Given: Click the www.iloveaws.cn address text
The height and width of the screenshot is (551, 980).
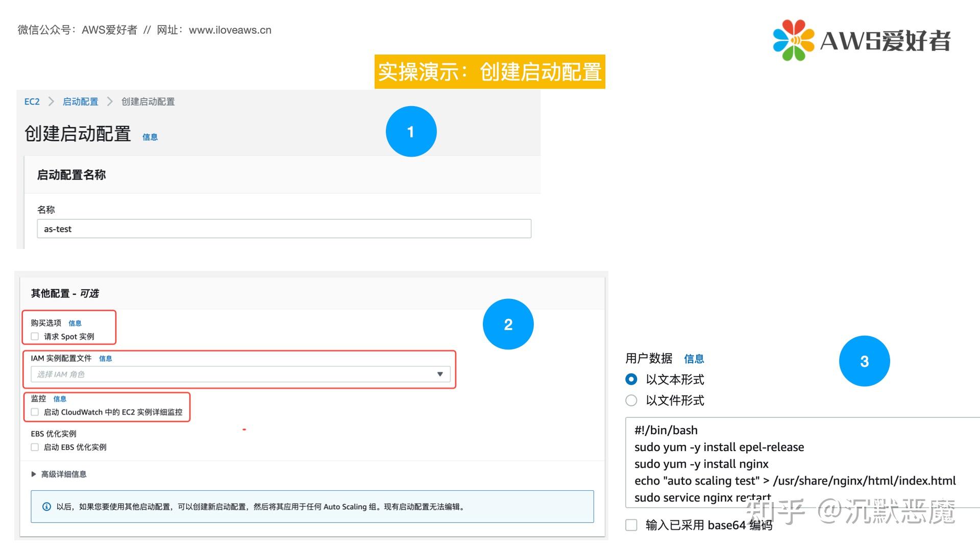Looking at the screenshot, I should click(x=230, y=30).
